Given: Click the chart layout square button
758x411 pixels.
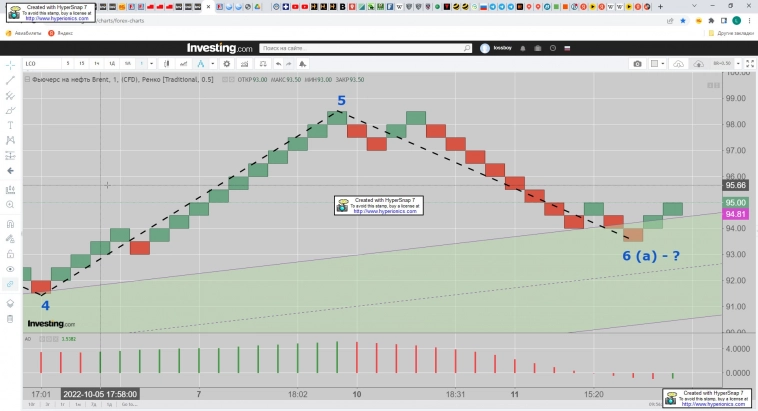Looking at the screenshot, I should click(x=655, y=64).
